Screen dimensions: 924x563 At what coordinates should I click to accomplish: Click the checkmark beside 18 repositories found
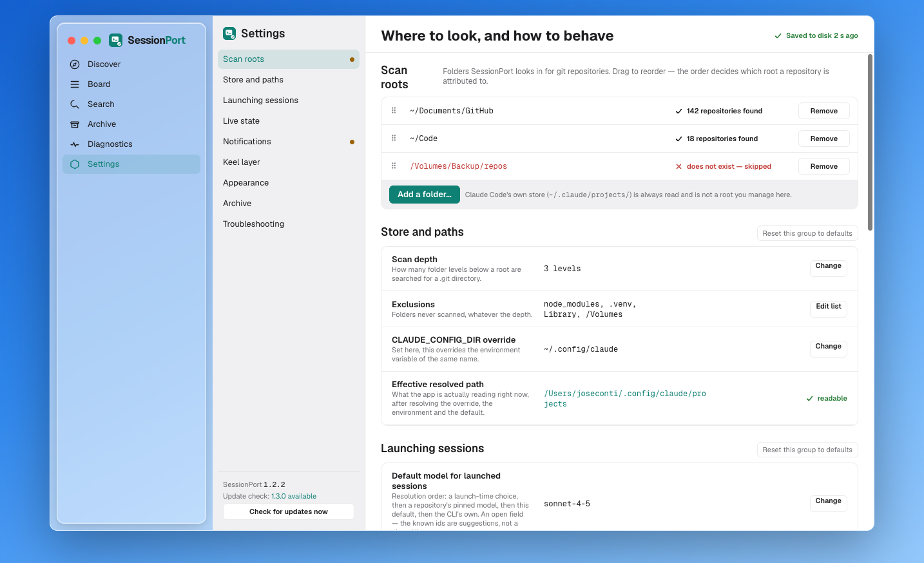[x=679, y=139]
